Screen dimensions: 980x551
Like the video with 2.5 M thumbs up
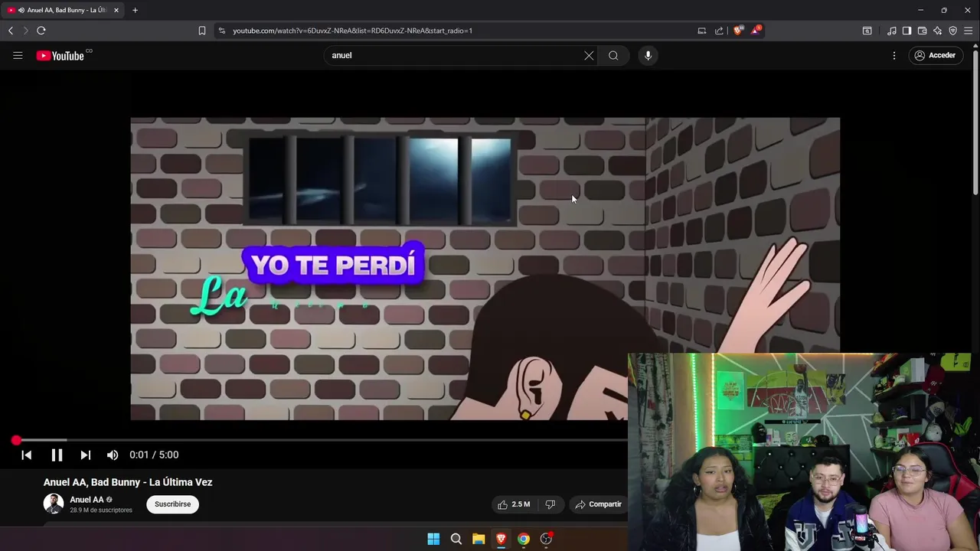[x=514, y=504]
